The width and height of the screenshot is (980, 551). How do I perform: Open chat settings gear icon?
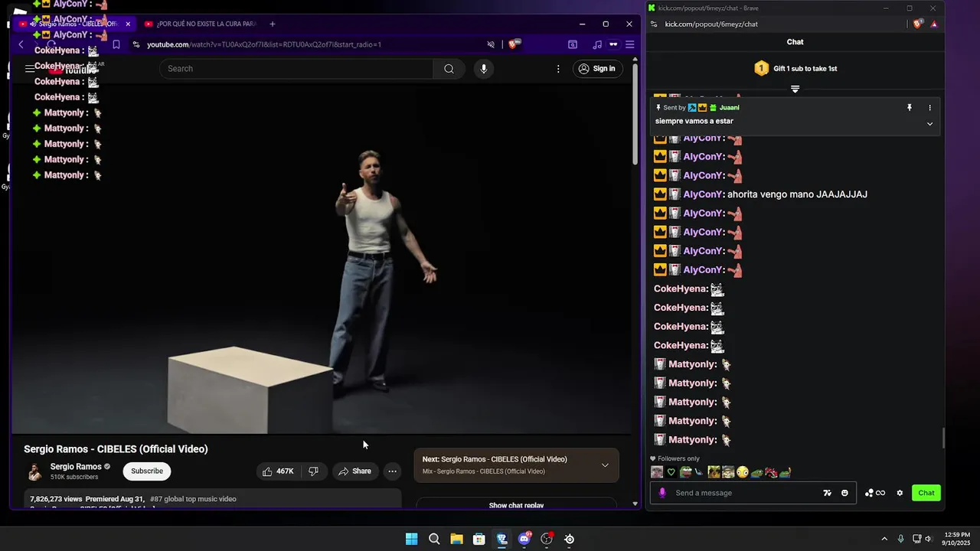900,493
